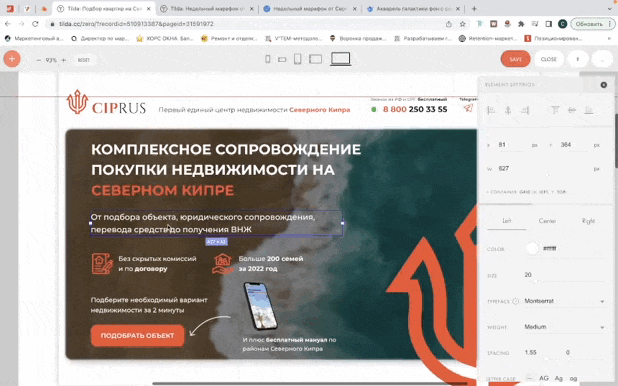Image resolution: width=618 pixels, height=386 pixels.
Task: Choose uppercase AG letter case option
Action: tap(544, 378)
